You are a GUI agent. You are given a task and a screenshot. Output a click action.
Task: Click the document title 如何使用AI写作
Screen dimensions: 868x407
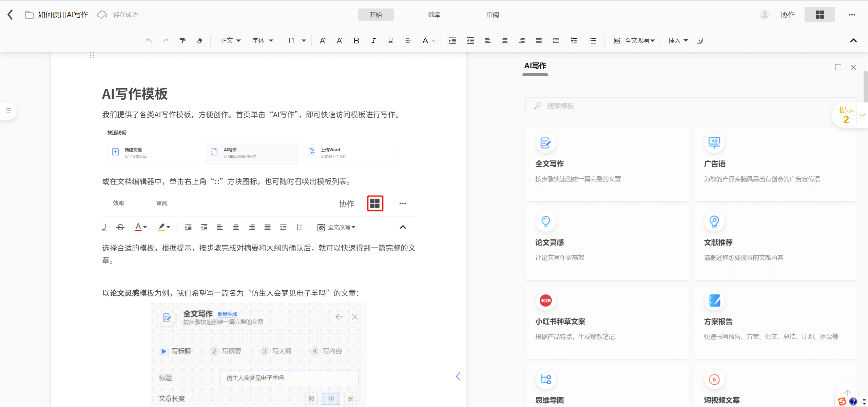[x=63, y=15]
